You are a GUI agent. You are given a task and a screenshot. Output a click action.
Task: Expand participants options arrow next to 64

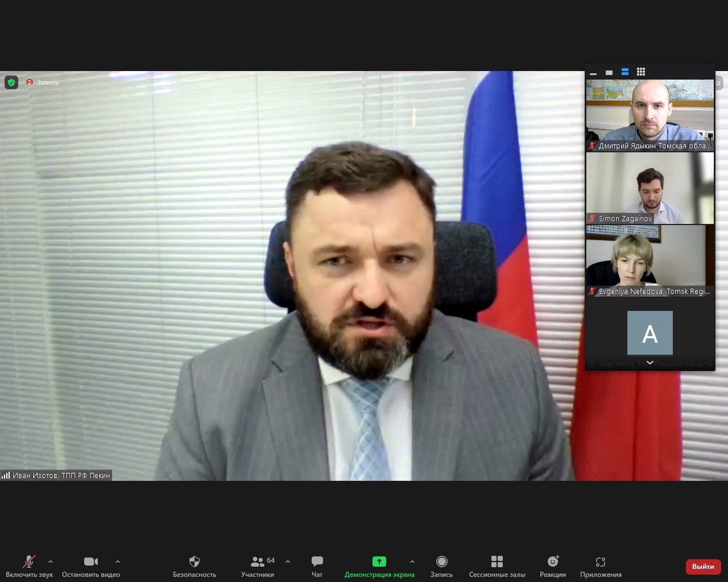pos(288,562)
